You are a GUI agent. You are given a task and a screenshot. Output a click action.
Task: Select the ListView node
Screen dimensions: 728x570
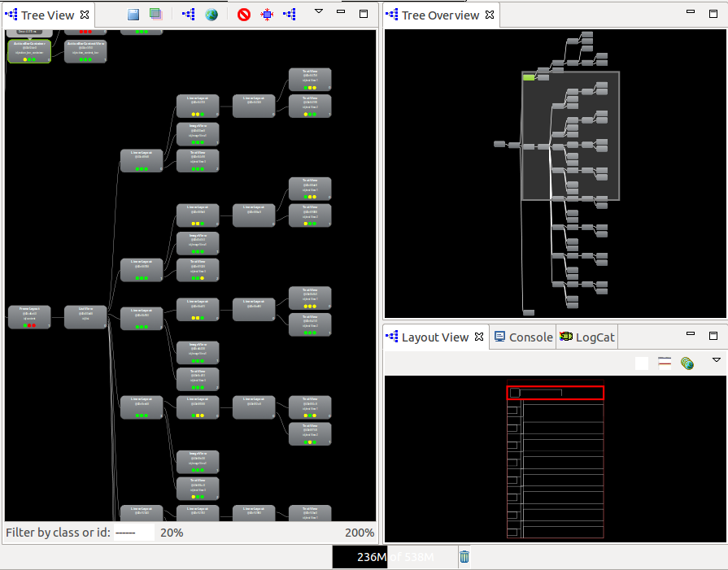(x=85, y=317)
